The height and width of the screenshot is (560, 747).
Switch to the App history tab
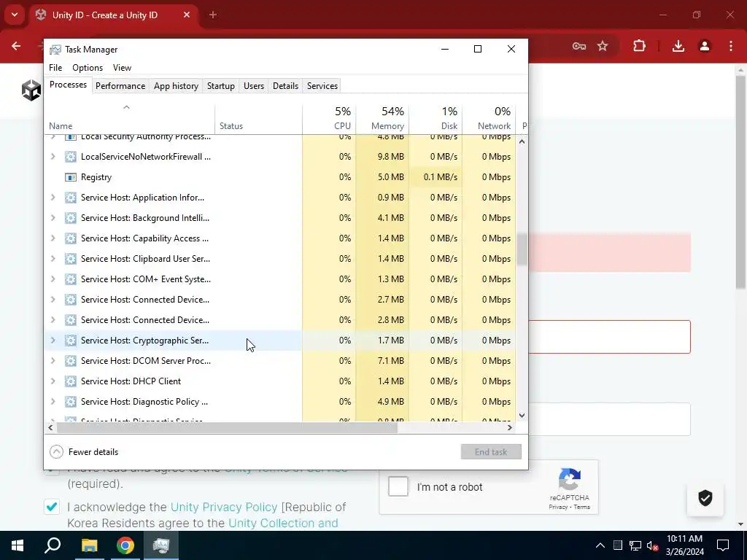176,86
